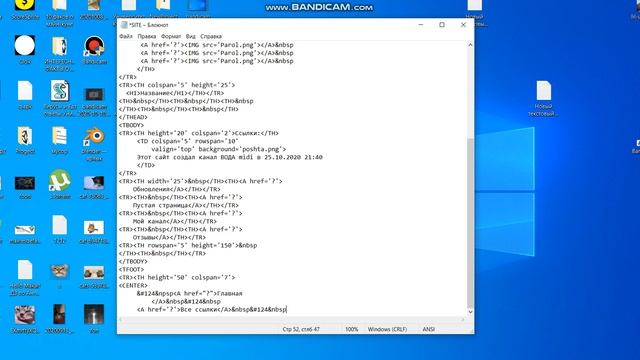Click the 'Мой канал' line in the editor
Viewport: 640px width, 360px height.
pos(175,221)
